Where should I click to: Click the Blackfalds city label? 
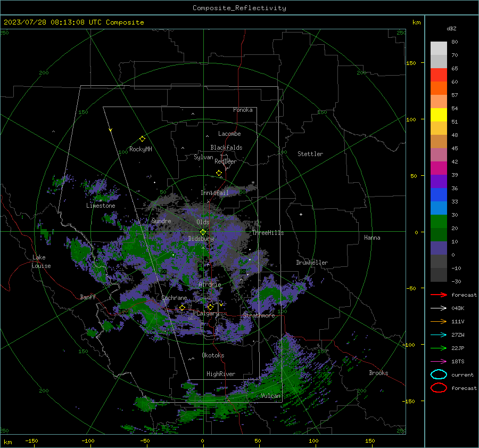coord(226,148)
